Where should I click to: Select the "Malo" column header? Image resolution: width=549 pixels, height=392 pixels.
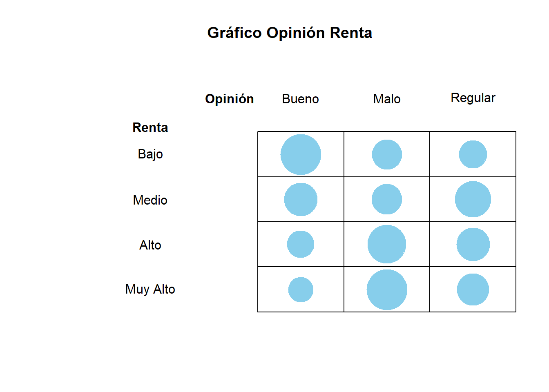387,99
